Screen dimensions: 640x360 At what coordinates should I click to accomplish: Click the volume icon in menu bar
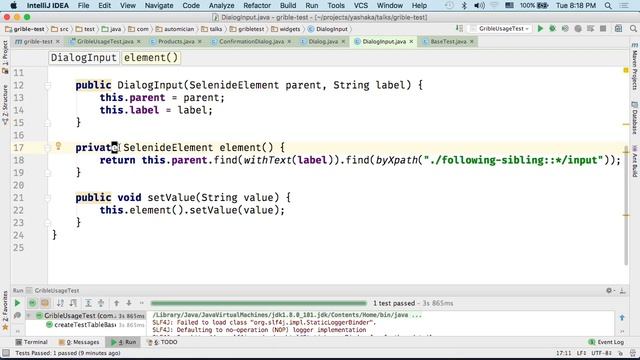479,5
